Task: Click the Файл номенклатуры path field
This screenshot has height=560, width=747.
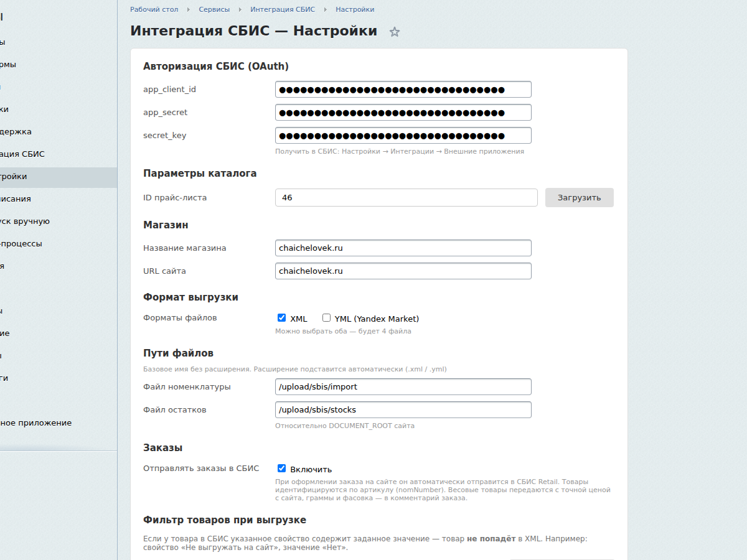Action: point(403,386)
